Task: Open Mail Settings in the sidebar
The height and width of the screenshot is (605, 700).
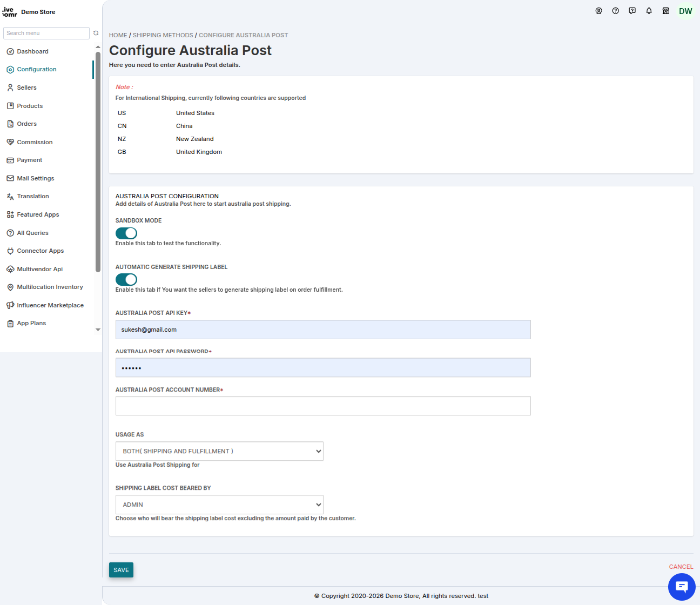Action: coord(36,178)
